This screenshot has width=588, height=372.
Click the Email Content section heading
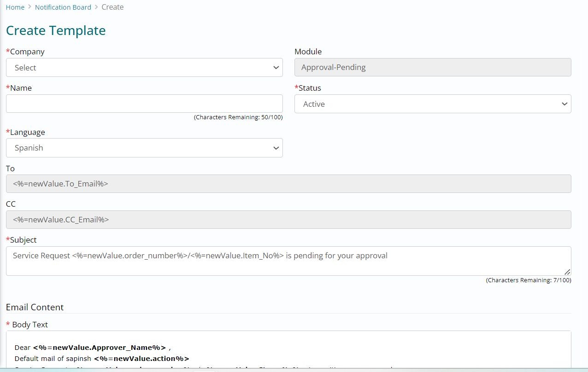[x=35, y=307]
